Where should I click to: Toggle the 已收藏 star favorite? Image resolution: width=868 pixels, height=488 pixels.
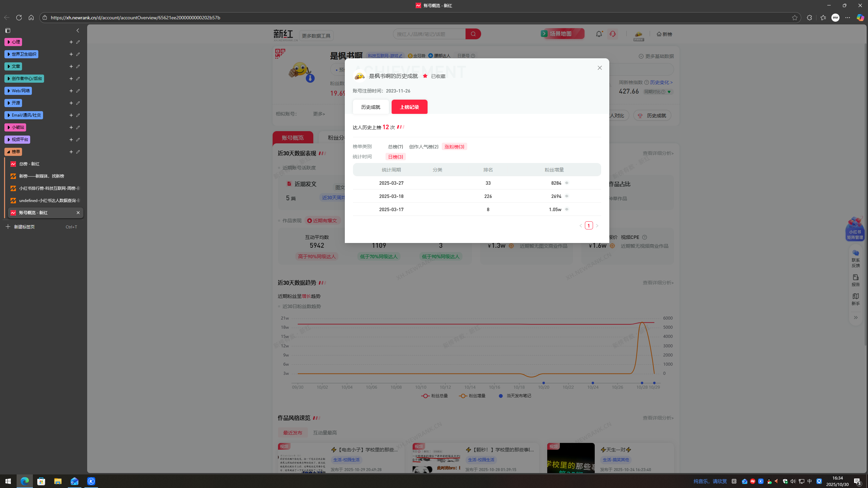pos(425,76)
